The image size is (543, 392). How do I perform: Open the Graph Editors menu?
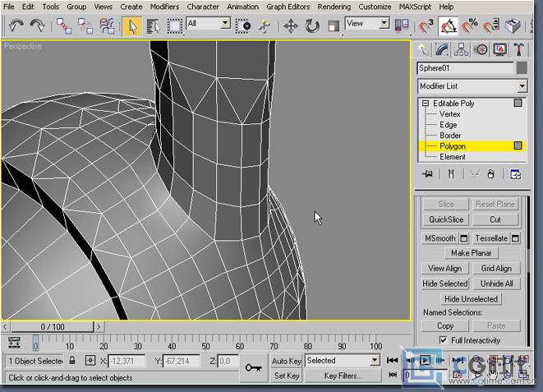(x=288, y=7)
